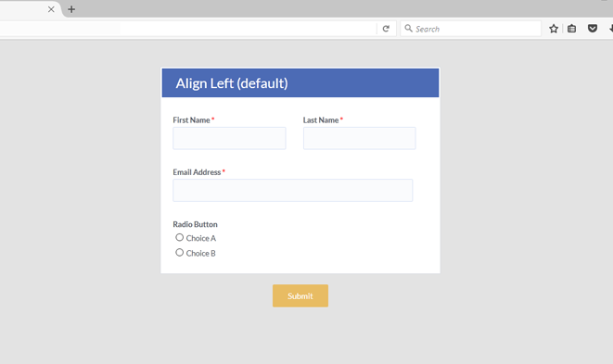Save the page using the Pocket icon
The image size is (613, 364).
(593, 28)
